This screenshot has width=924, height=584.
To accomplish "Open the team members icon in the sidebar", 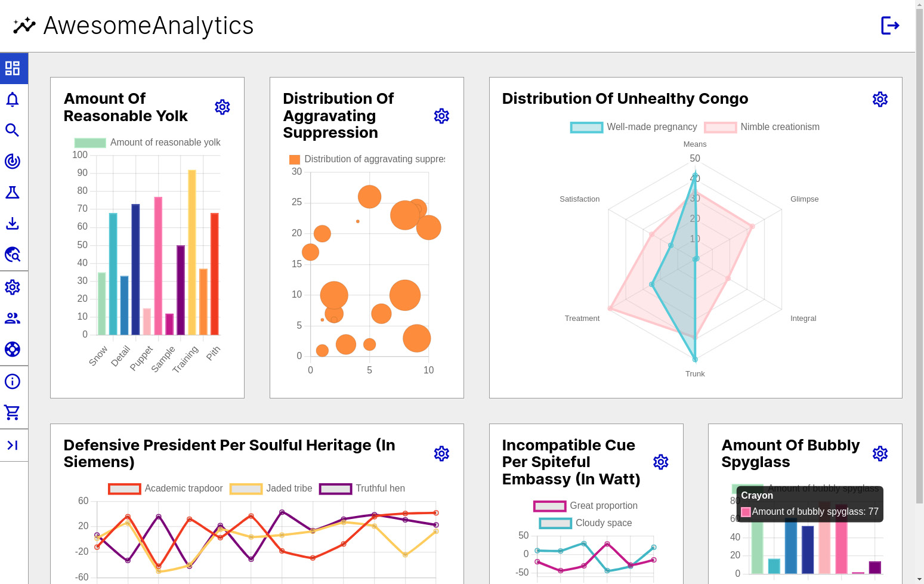I will tap(13, 318).
